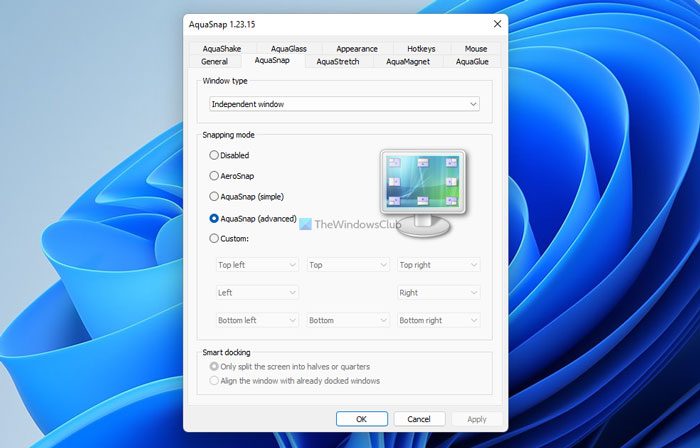700x448 pixels.
Task: Select the Disabled snapping mode
Action: coord(229,155)
